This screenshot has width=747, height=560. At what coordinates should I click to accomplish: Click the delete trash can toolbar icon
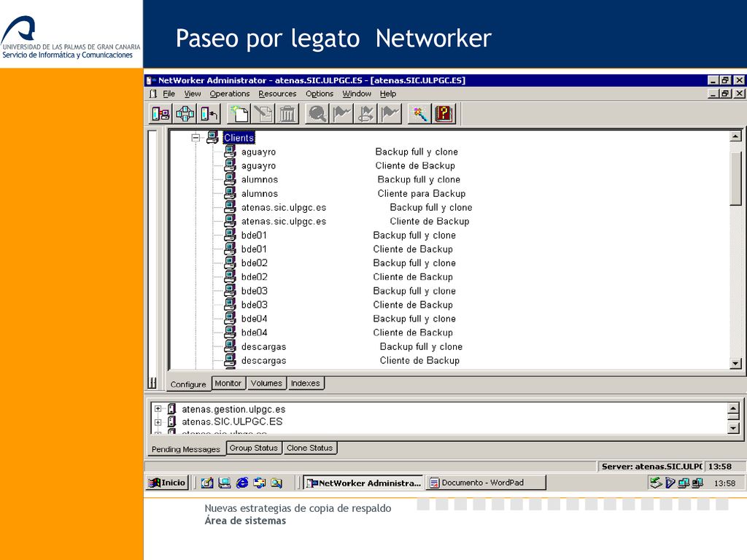pos(287,114)
